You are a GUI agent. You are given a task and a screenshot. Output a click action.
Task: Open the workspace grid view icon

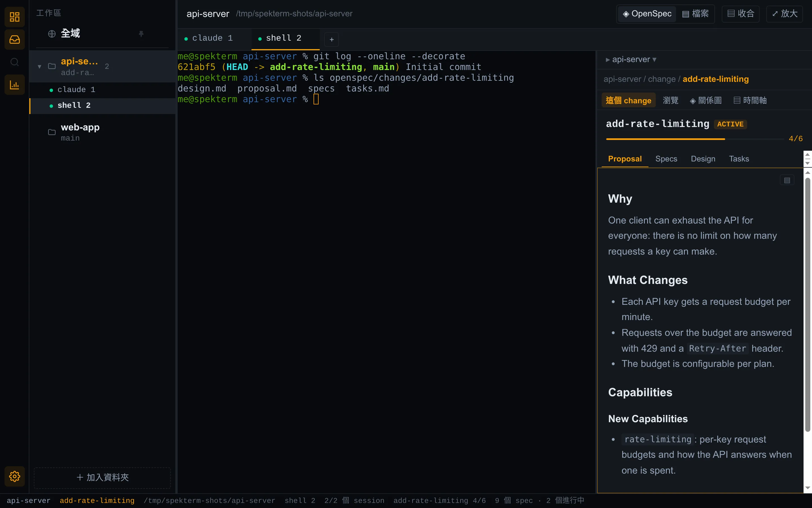pyautogui.click(x=14, y=17)
